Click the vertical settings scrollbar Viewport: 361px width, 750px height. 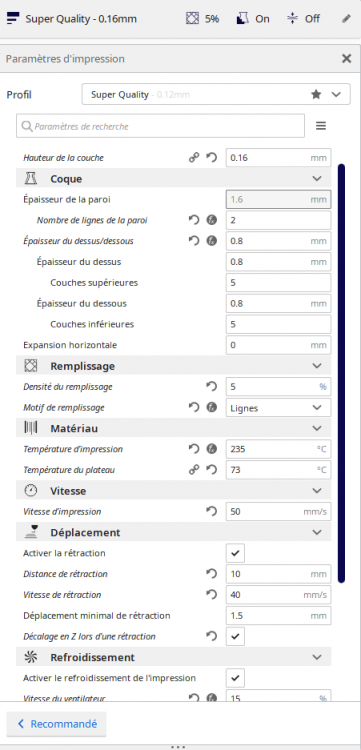point(341,373)
